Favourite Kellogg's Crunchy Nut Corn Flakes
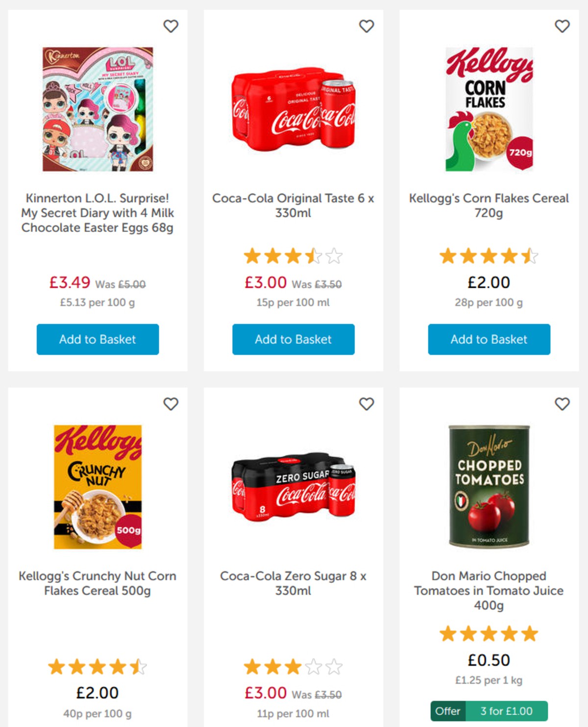The width and height of the screenshot is (588, 727). pos(171,404)
